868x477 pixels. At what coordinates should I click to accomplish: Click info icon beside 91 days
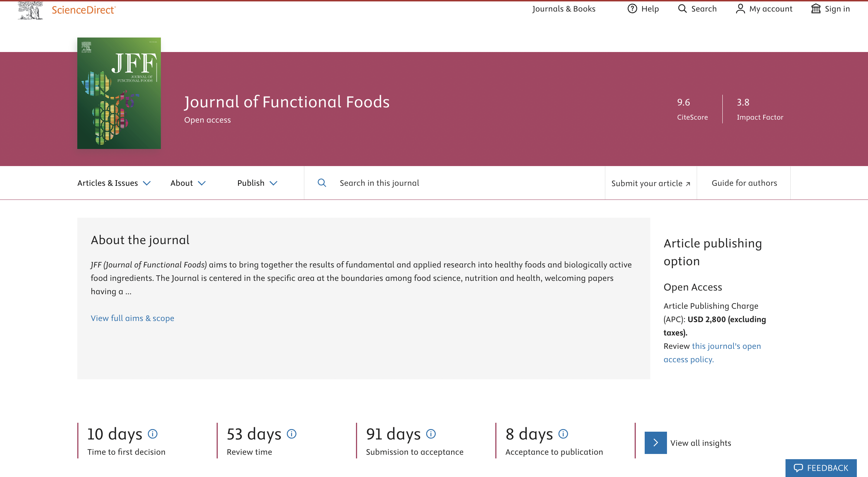tap(431, 434)
